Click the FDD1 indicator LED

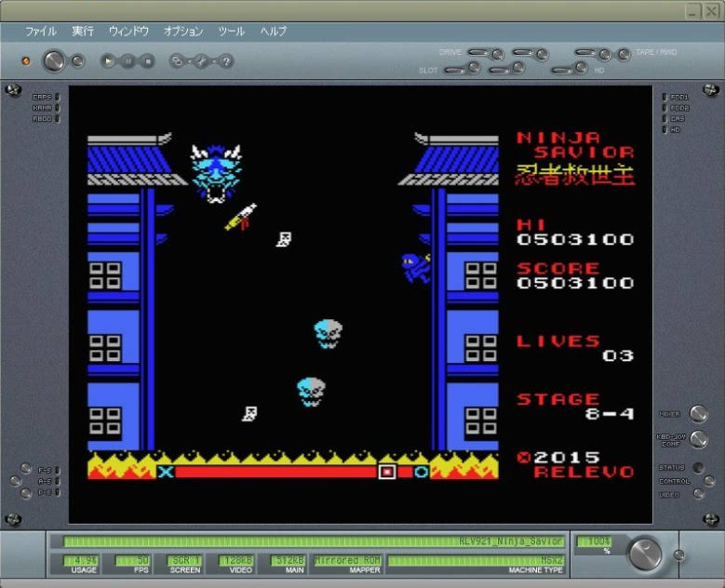click(x=665, y=97)
